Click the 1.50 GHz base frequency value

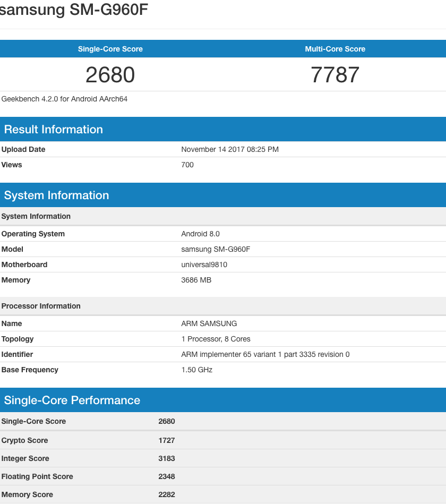coord(196,370)
